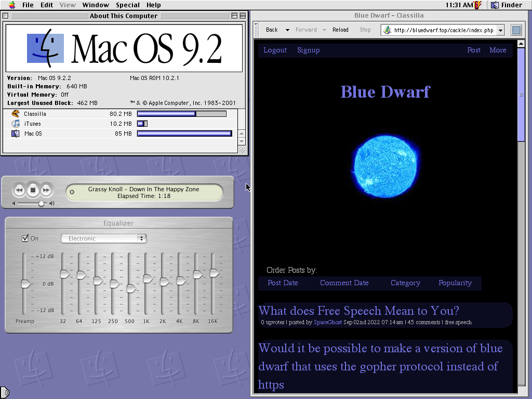The height and width of the screenshot is (399, 532).
Task: Open the Forward history dropdown arrow
Action: [324, 30]
